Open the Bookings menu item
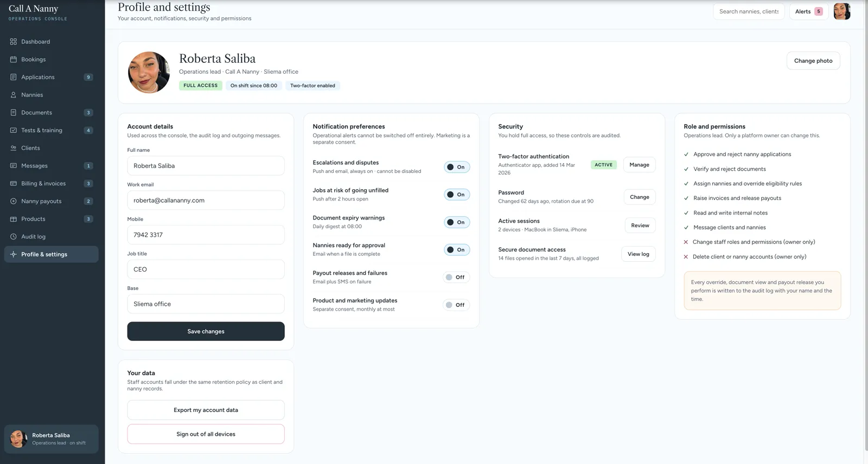The height and width of the screenshot is (464, 868). [52, 60]
